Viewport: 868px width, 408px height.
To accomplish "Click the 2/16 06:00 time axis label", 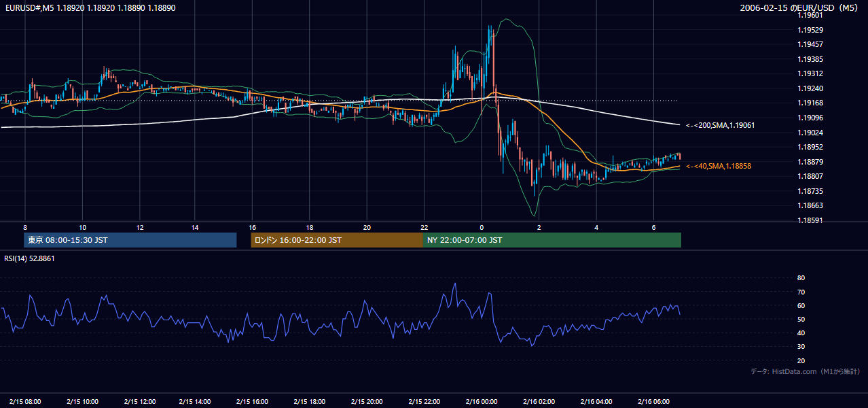I will [x=653, y=401].
